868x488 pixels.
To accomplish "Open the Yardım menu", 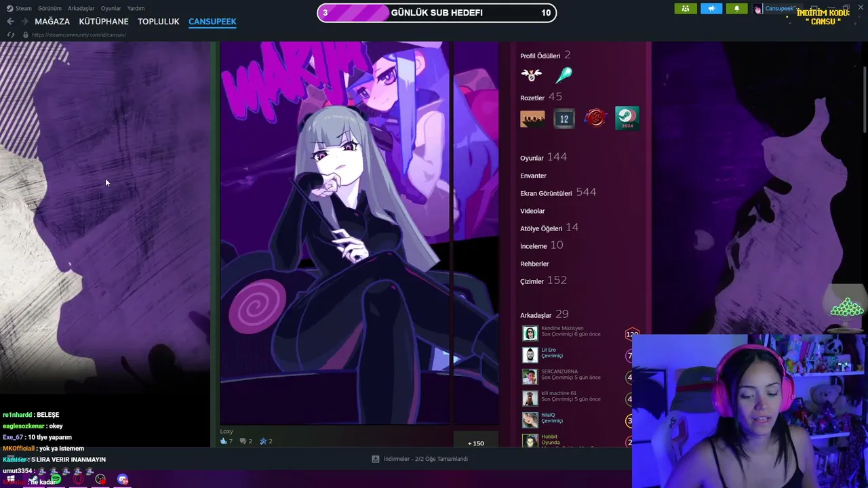I will (136, 9).
